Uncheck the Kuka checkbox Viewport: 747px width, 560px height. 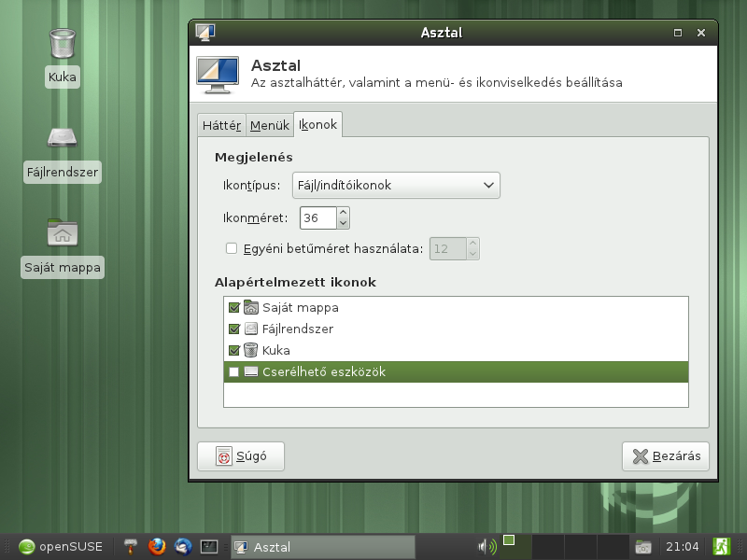pyautogui.click(x=234, y=351)
